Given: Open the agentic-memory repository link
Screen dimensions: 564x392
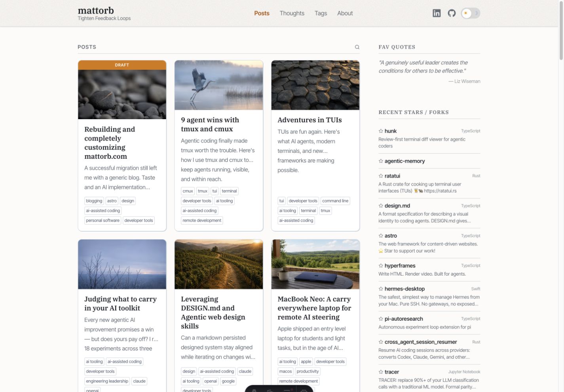Looking at the screenshot, I should click(x=404, y=161).
